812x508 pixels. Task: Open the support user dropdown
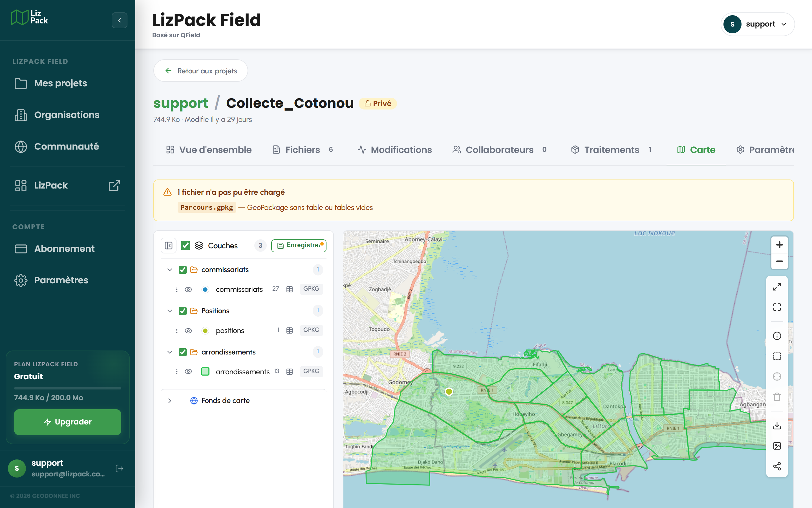[x=757, y=24]
